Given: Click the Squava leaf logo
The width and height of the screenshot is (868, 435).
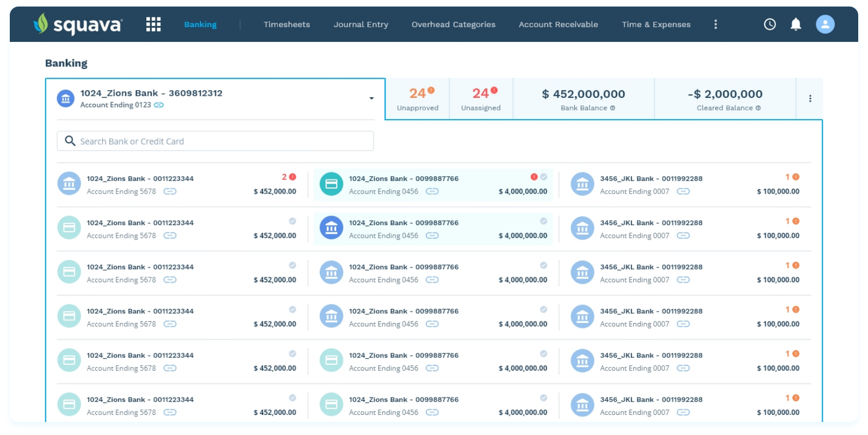Looking at the screenshot, I should pos(41,23).
